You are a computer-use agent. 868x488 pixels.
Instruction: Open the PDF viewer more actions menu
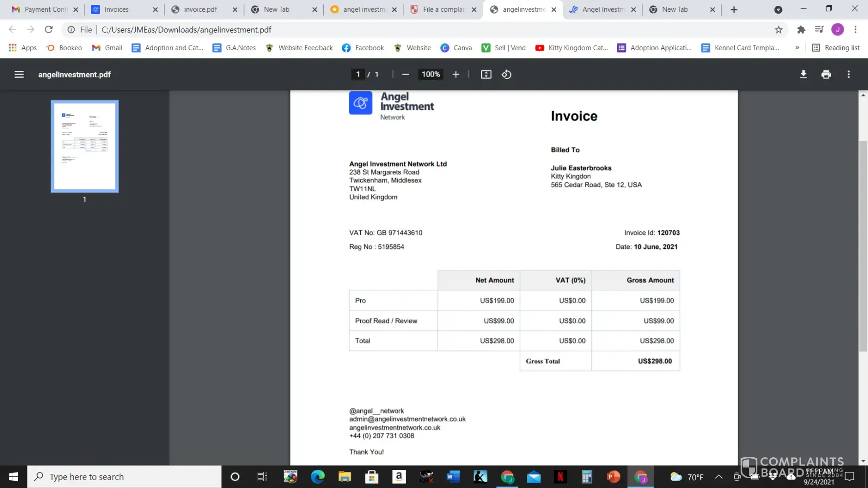coord(848,74)
